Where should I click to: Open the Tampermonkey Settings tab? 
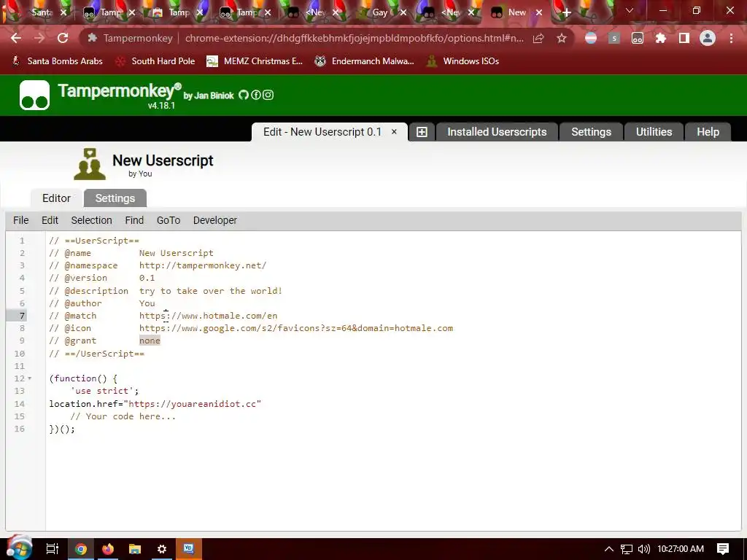click(x=591, y=132)
